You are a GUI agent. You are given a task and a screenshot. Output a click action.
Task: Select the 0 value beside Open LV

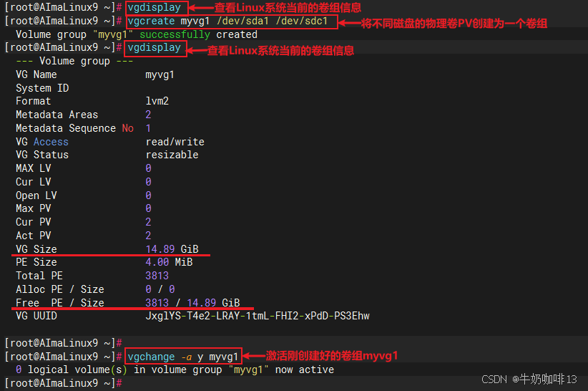point(148,195)
